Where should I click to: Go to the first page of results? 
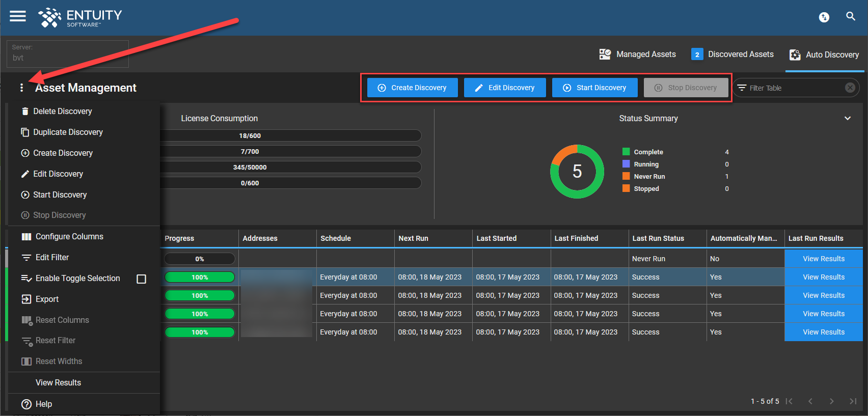coord(789,401)
